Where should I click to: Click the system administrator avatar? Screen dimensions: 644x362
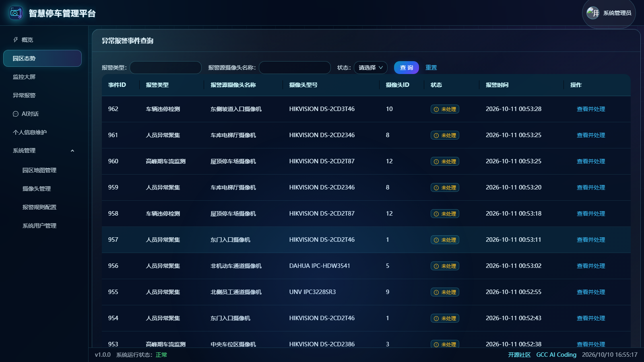pos(593,13)
